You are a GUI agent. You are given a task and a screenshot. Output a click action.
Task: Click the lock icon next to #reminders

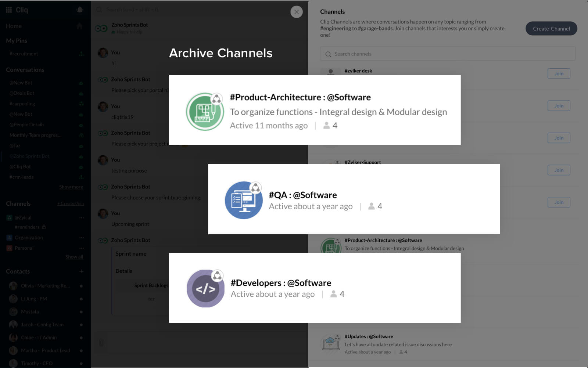pos(44,227)
